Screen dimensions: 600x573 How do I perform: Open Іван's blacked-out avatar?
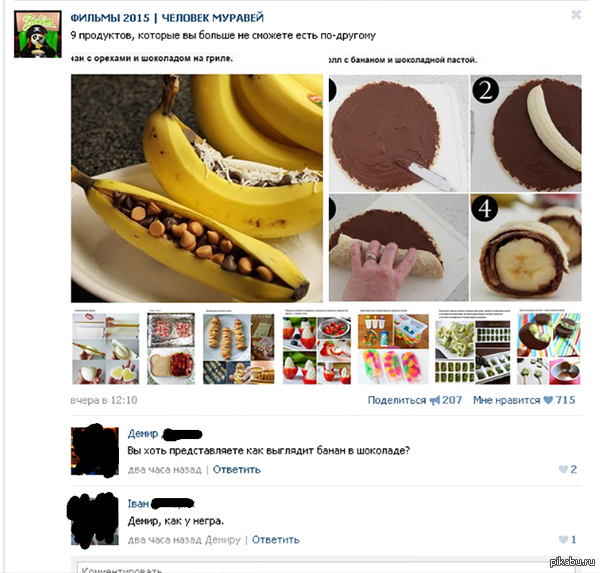click(x=93, y=520)
